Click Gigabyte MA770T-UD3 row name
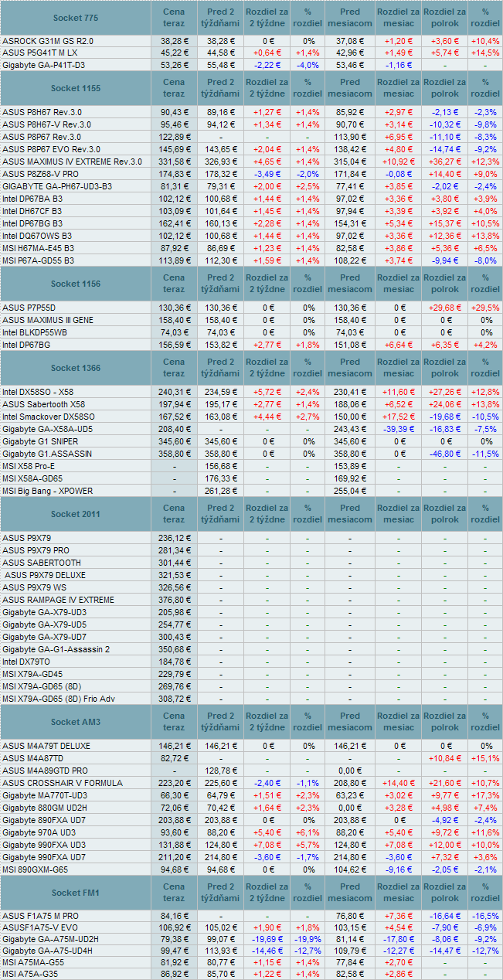Screen dimensions: 503x980 click(46, 795)
